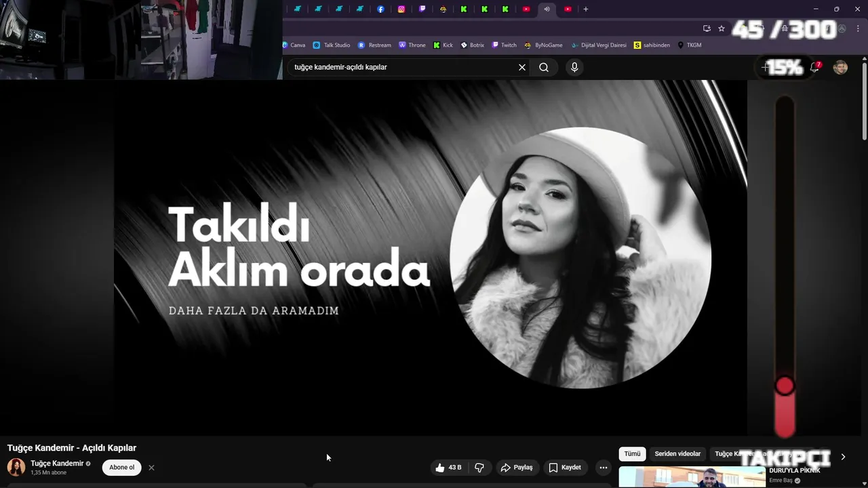Switch to the ByNoGame browser tab

click(x=443, y=9)
